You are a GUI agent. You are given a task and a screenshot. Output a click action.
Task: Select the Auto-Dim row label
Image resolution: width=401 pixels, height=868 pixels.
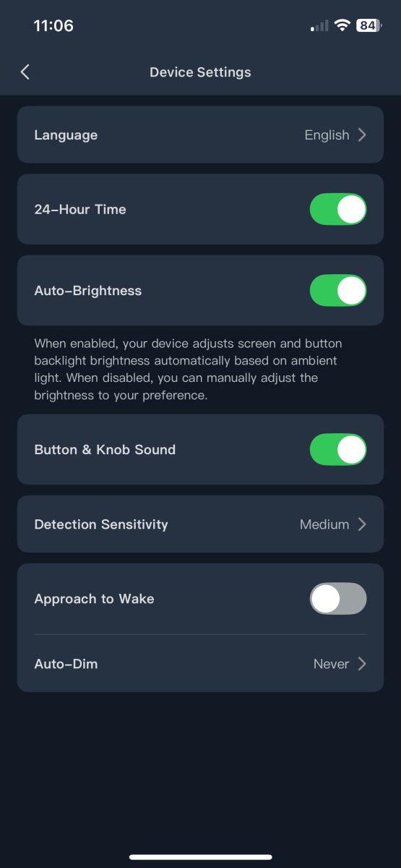pyautogui.click(x=66, y=664)
